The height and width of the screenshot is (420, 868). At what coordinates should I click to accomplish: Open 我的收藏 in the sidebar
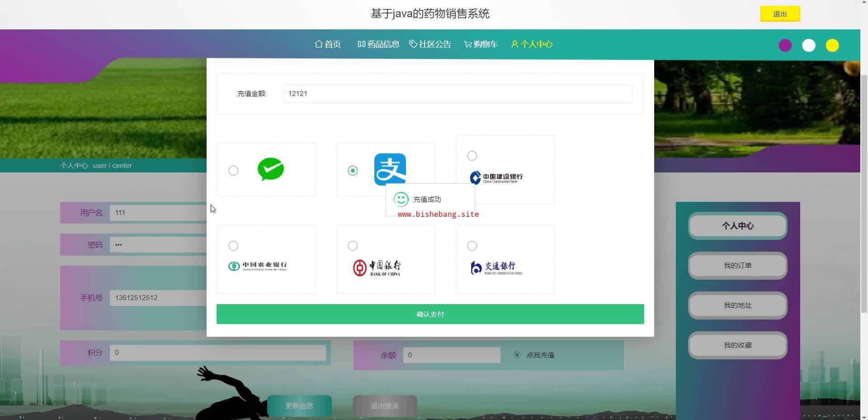(738, 345)
